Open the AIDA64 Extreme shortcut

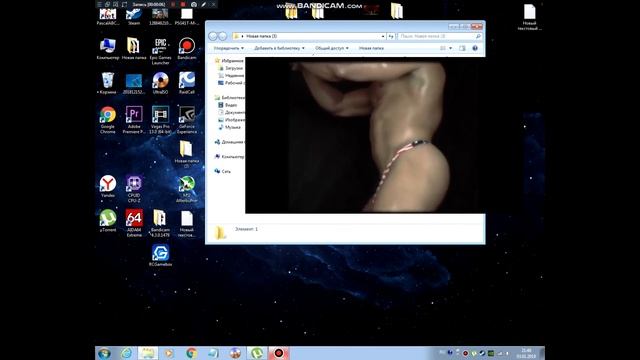pyautogui.click(x=134, y=223)
